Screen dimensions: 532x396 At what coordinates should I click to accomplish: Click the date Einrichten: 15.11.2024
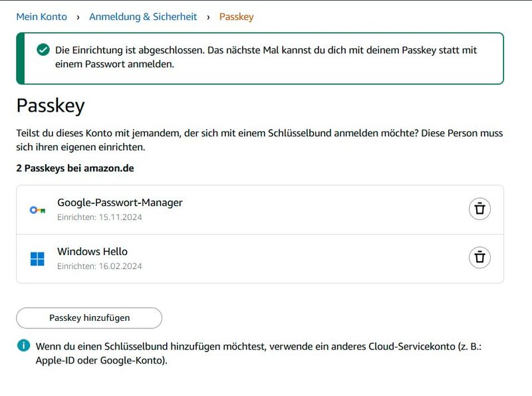[99, 217]
